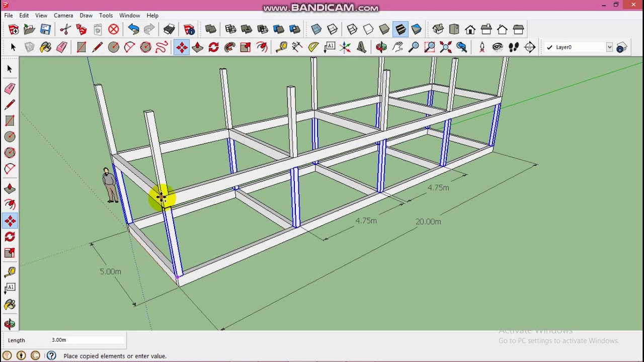The width and height of the screenshot is (644, 362).
Task: Click the status bar help question icon
Action: tap(51, 356)
